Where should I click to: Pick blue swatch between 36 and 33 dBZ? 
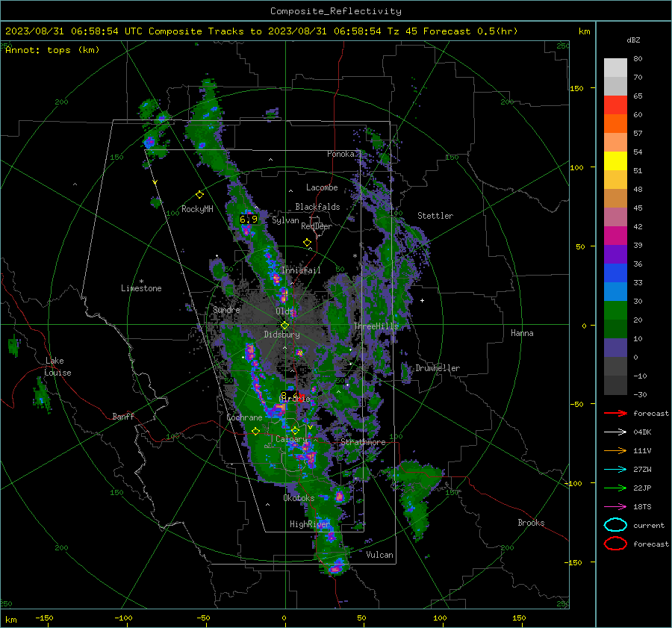pyautogui.click(x=615, y=273)
